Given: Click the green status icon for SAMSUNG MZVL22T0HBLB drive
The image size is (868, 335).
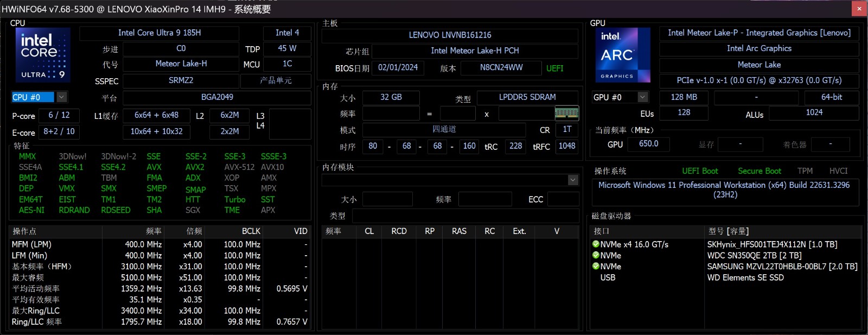Looking at the screenshot, I should [596, 267].
